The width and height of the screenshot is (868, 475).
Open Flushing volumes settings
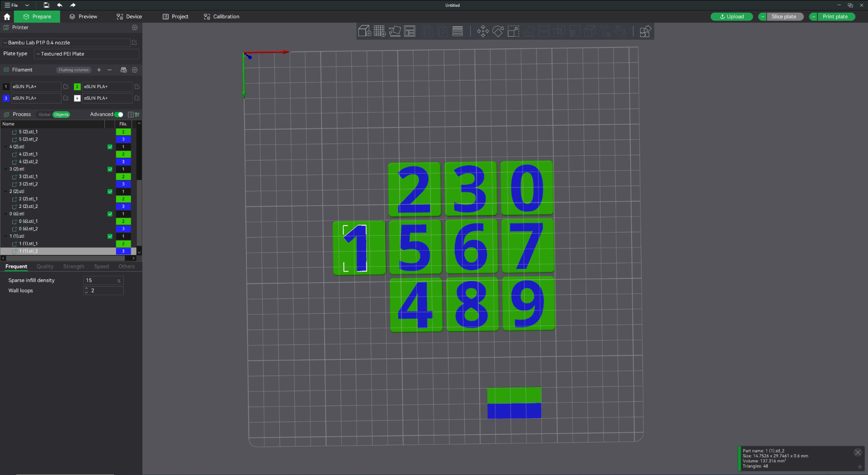tap(74, 70)
